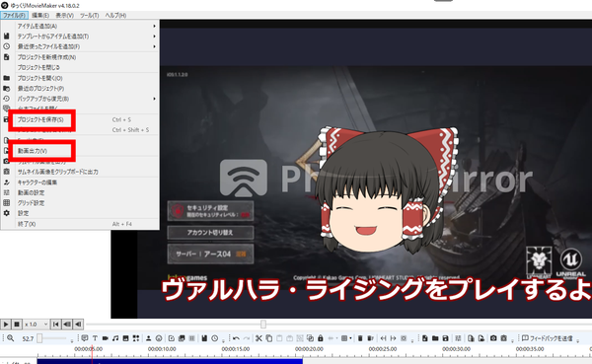Select the blue clip on the timeline

coord(170,361)
